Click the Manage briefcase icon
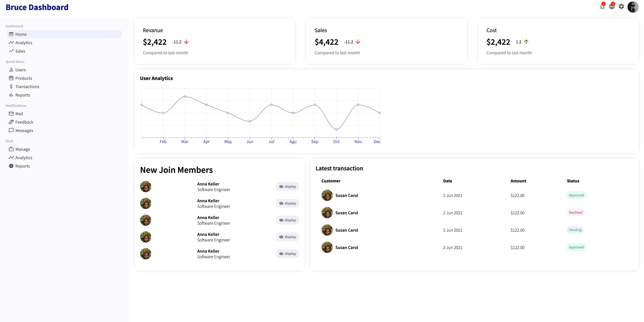Viewport: 644px width, 322px height. coord(11,149)
